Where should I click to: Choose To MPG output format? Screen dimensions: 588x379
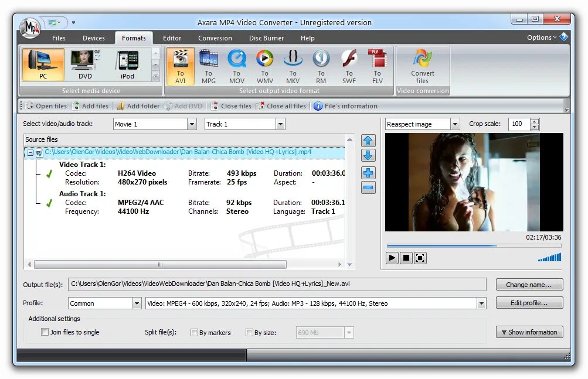209,66
